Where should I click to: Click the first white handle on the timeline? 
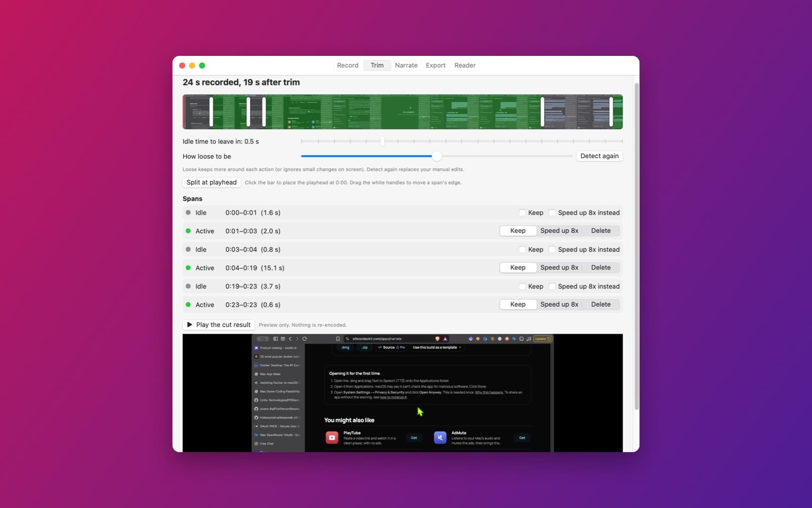coord(211,112)
